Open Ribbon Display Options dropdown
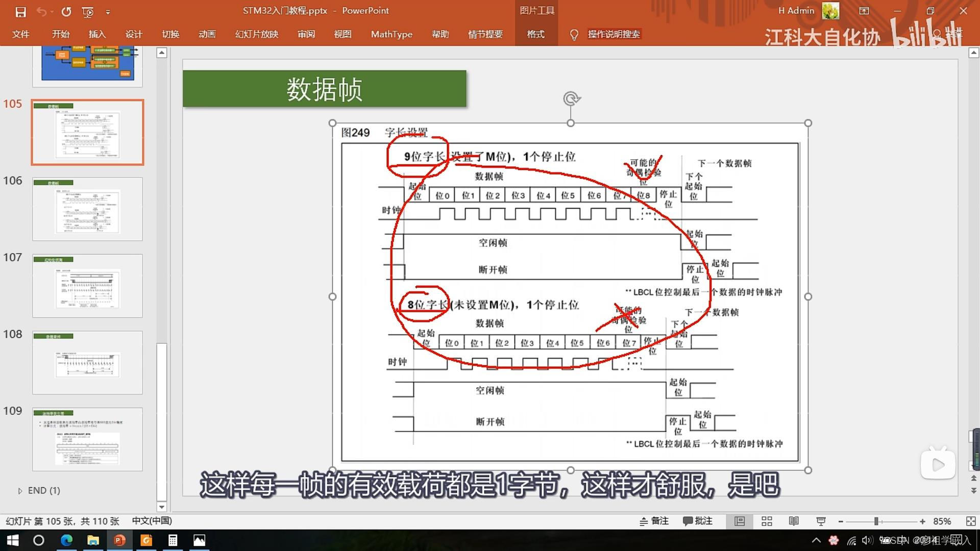This screenshot has width=980, height=551. pyautogui.click(x=864, y=11)
